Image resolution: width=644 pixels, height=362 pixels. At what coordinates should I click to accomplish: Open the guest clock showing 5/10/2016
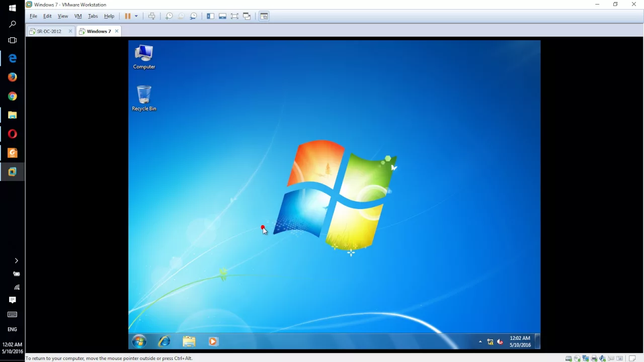point(520,341)
